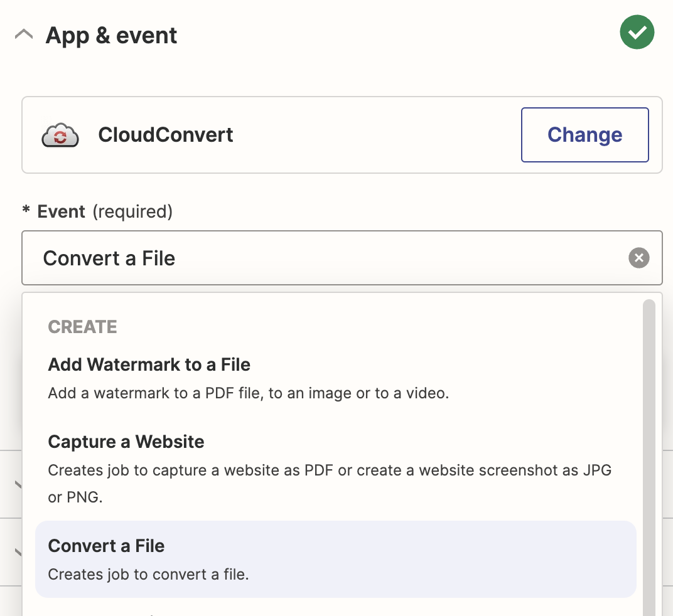Viewport: 673px width, 616px height.
Task: Click the App & event heading
Action: [111, 35]
